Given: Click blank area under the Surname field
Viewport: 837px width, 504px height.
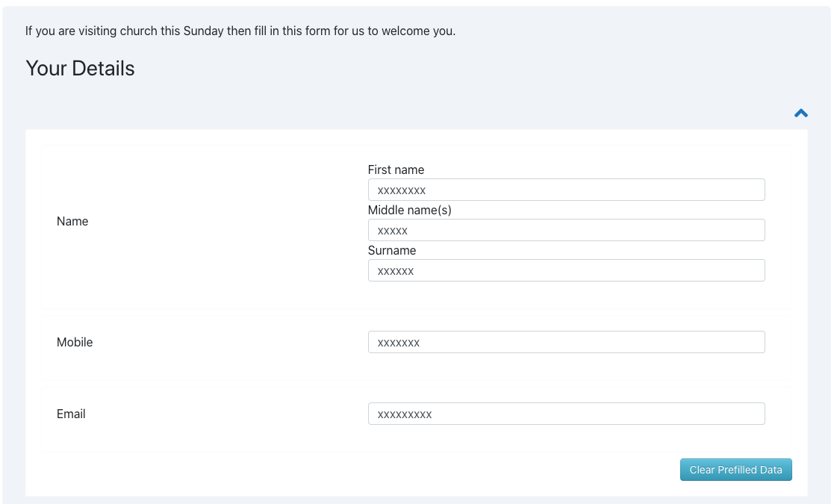Looking at the screenshot, I should (567, 294).
